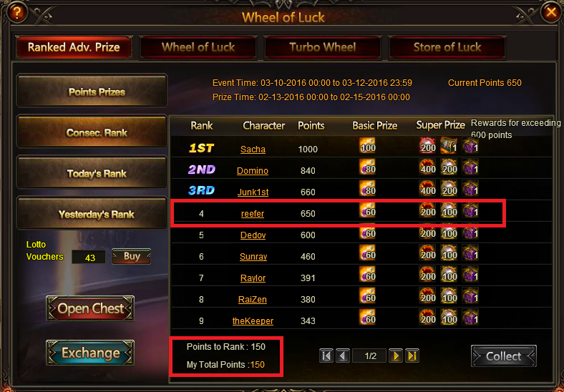Open the Store of Luck tab
The width and height of the screenshot is (564, 392).
[x=447, y=47]
